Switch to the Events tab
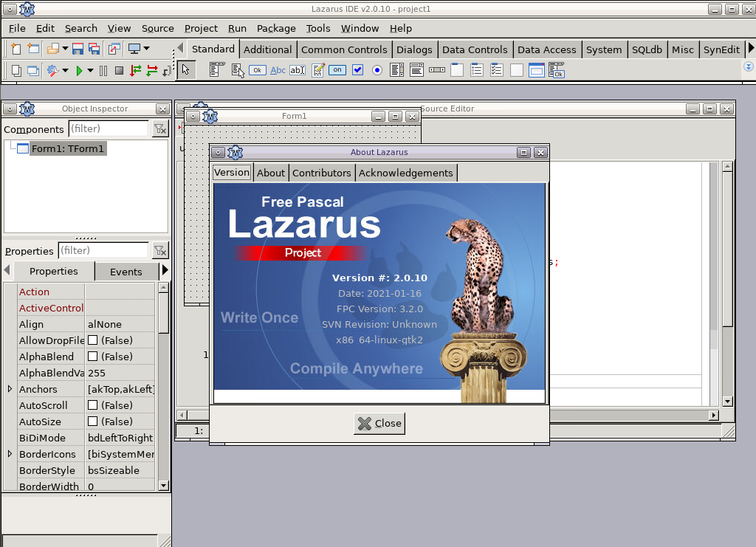This screenshot has height=547, width=756. coord(126,272)
